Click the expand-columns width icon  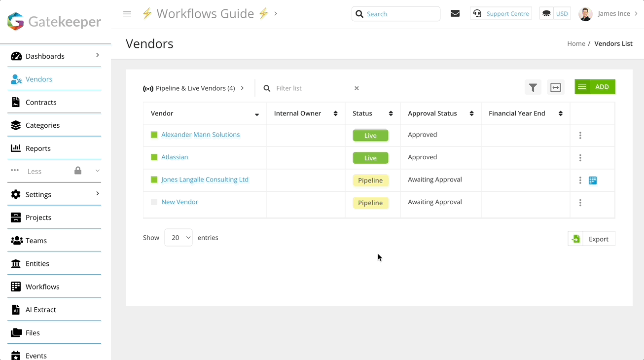pos(555,87)
